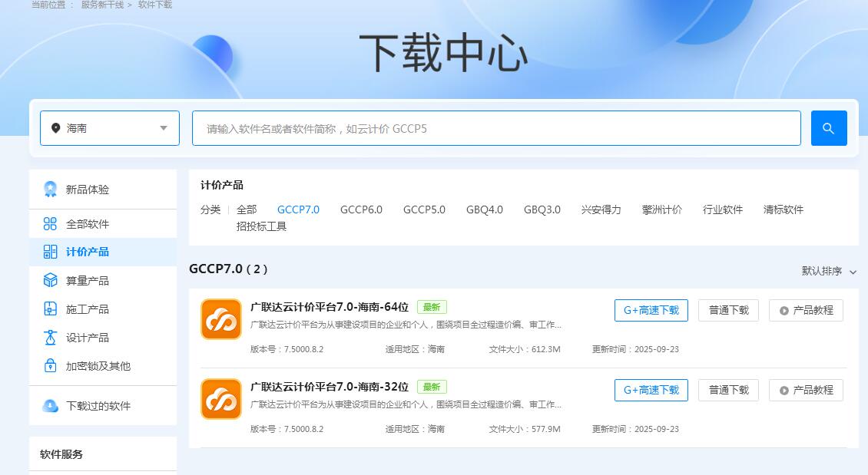Image resolution: width=868 pixels, height=475 pixels.
Task: Click 普通下载 for the 32位 version
Action: click(x=728, y=390)
